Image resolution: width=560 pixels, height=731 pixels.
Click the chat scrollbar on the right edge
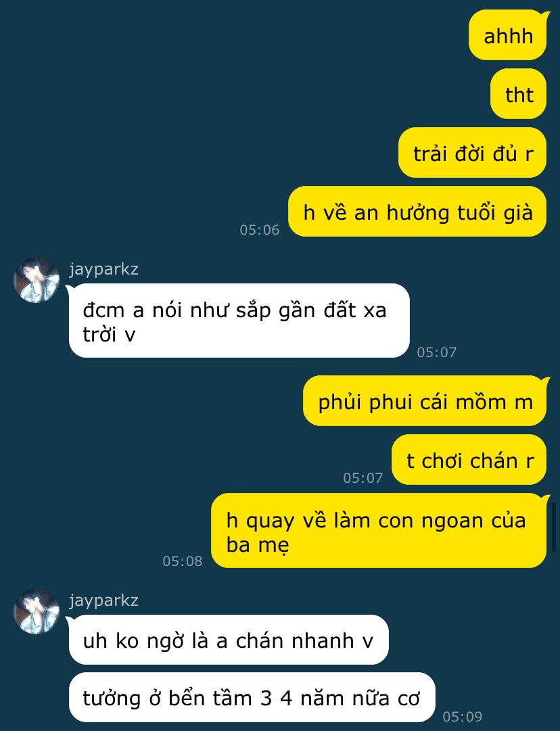(x=555, y=526)
